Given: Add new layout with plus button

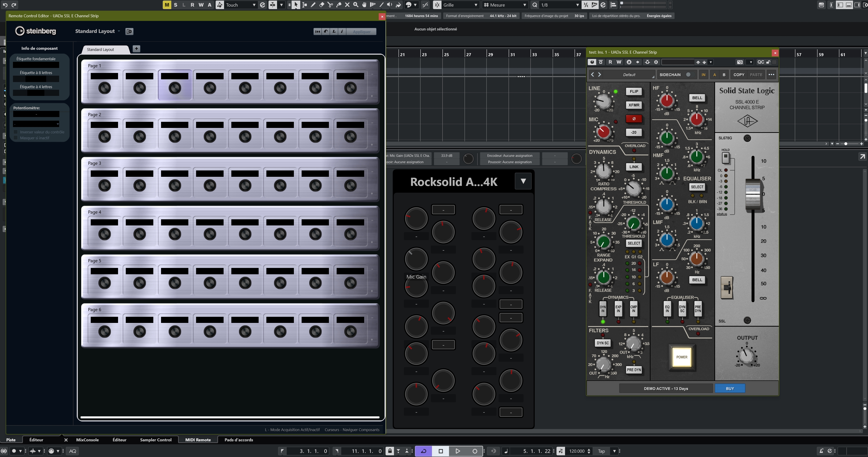Looking at the screenshot, I should tap(136, 48).
